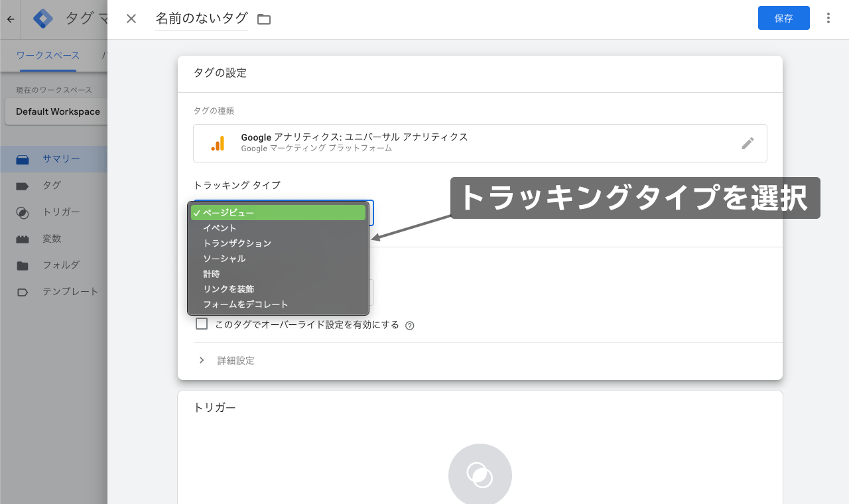The width and height of the screenshot is (849, 504).
Task: Click the Default Workspace selector
Action: (x=56, y=111)
